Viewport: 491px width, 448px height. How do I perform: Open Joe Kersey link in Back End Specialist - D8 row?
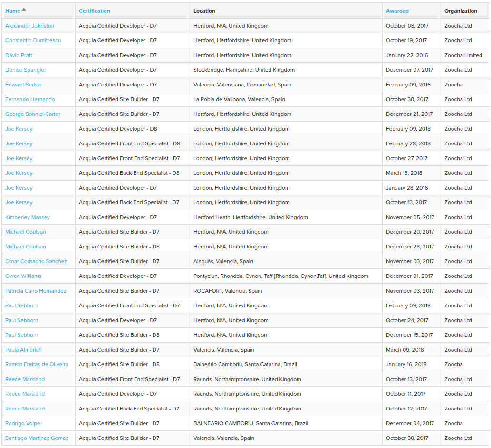[x=19, y=173]
